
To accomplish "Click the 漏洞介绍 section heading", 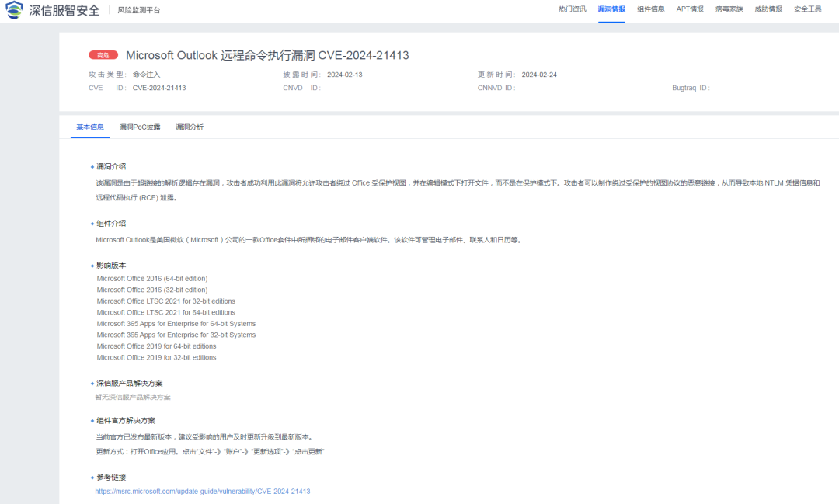I will tap(111, 166).
